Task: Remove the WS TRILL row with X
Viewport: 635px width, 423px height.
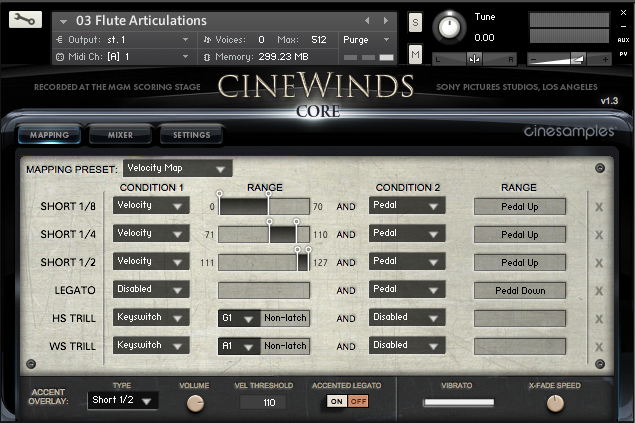Action: [599, 346]
